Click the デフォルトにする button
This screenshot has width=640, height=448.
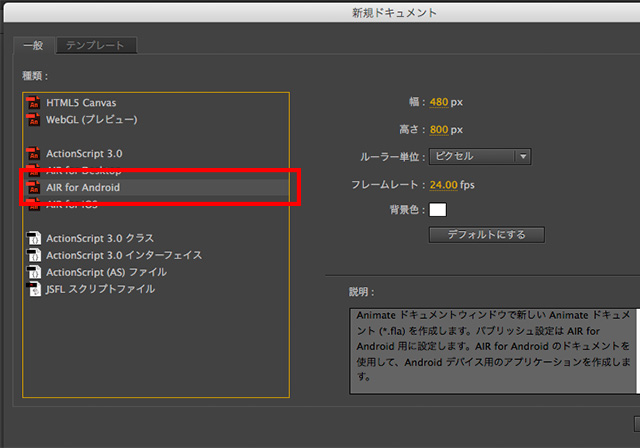487,235
